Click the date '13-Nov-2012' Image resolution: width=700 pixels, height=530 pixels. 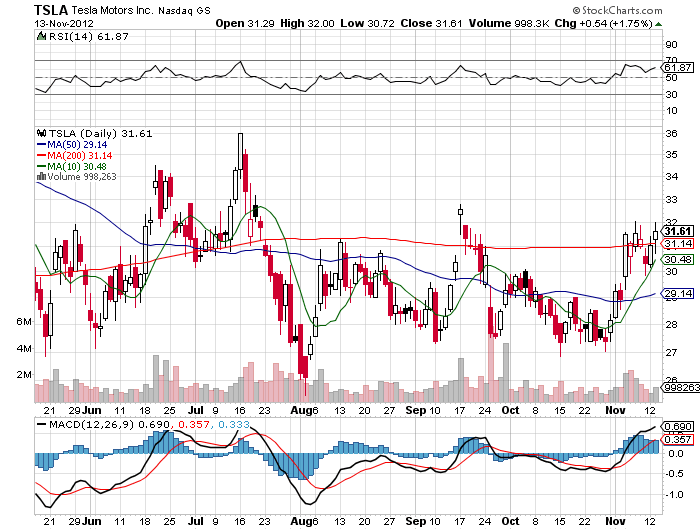click(x=64, y=23)
